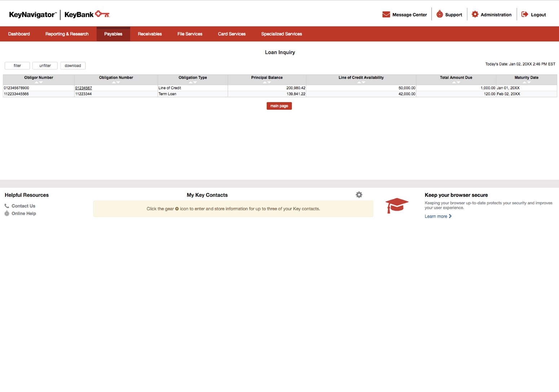Click the download button

click(72, 65)
